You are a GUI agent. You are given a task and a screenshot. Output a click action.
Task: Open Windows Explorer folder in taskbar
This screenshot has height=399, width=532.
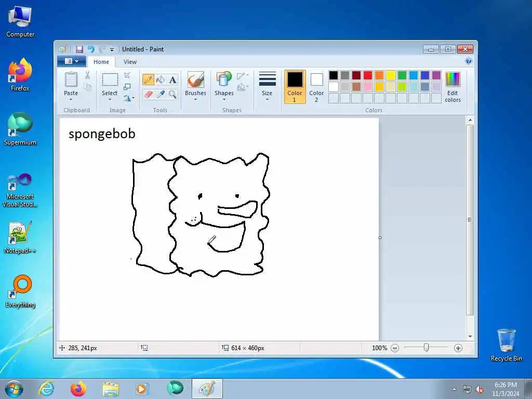click(111, 389)
